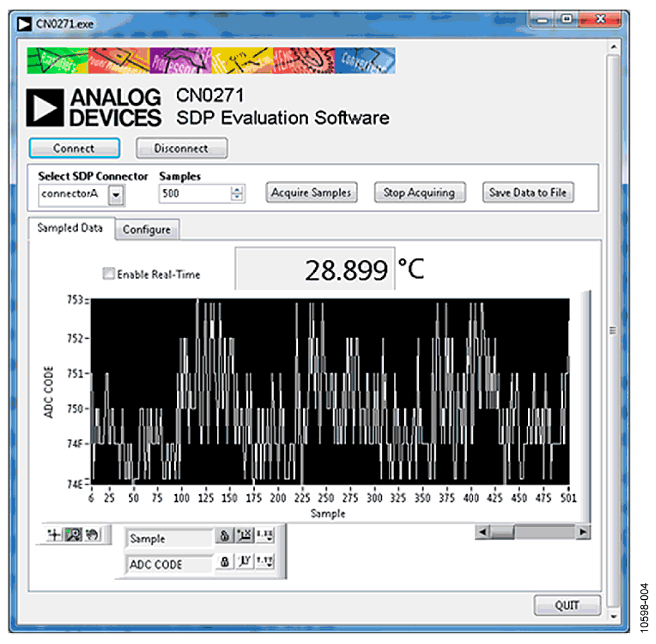
Task: Click the Acquire Samples button
Action: [x=312, y=193]
